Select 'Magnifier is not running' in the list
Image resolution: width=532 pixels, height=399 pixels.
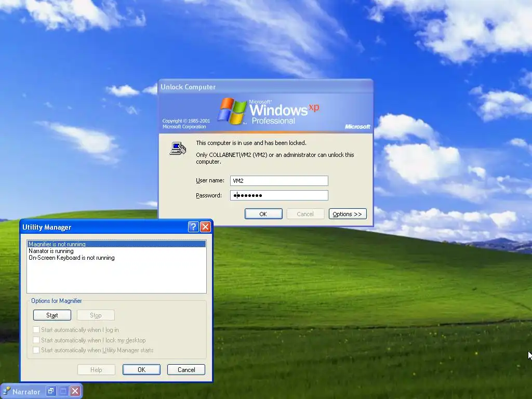pos(116,244)
